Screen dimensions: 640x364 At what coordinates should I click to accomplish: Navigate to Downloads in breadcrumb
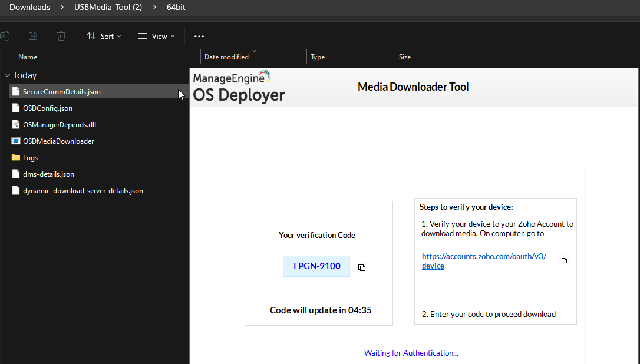[29, 8]
